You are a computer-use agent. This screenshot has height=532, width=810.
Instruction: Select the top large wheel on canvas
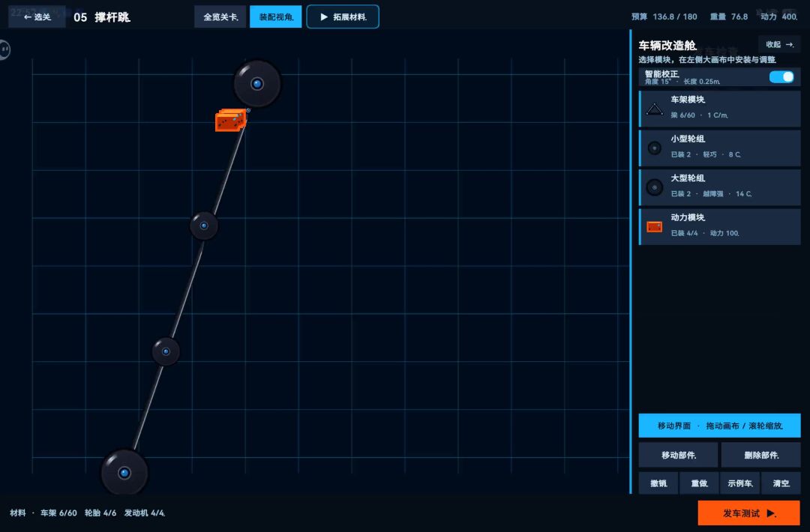pyautogui.click(x=257, y=84)
